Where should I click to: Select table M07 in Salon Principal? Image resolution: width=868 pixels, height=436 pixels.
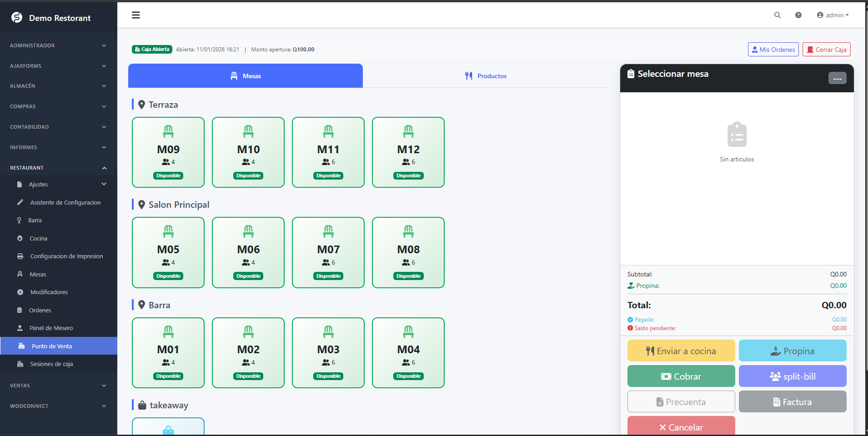328,252
